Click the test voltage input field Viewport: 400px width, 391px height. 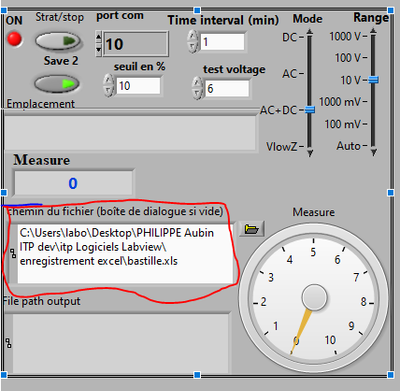coord(227,89)
